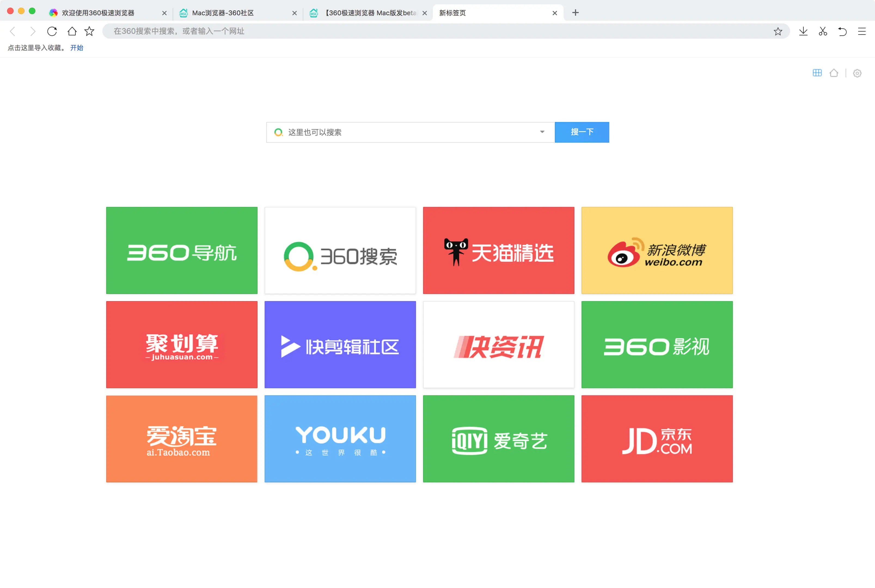875x588 pixels.
Task: Open the search engine dropdown arrow
Action: pyautogui.click(x=542, y=132)
